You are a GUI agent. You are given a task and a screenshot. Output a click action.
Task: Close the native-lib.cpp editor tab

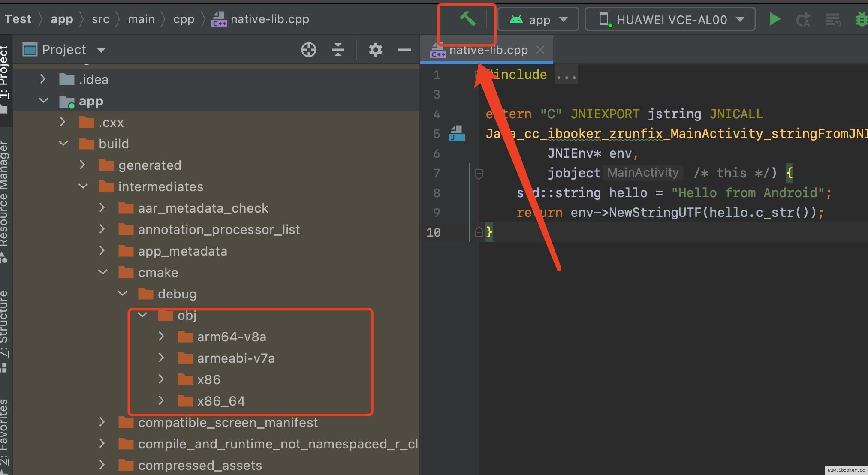click(x=540, y=50)
